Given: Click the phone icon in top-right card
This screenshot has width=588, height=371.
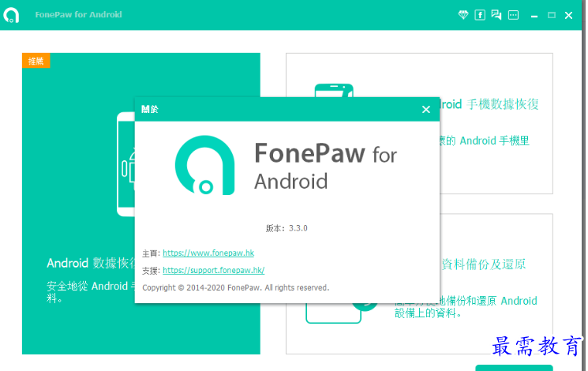Looking at the screenshot, I should [334, 91].
